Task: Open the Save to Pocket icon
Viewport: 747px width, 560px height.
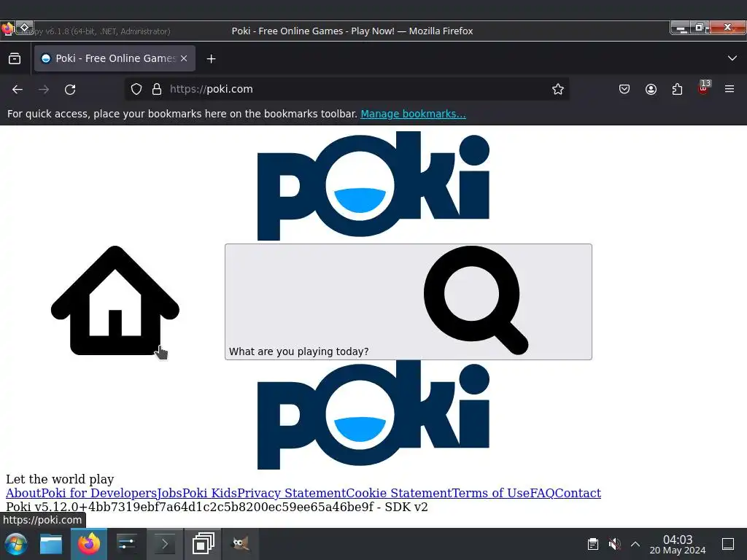Action: (x=624, y=89)
